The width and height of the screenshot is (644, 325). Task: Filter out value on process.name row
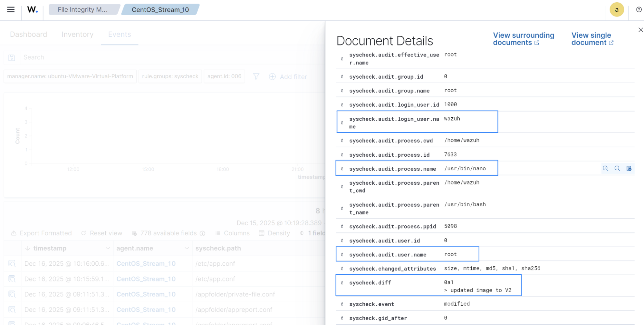(617, 169)
